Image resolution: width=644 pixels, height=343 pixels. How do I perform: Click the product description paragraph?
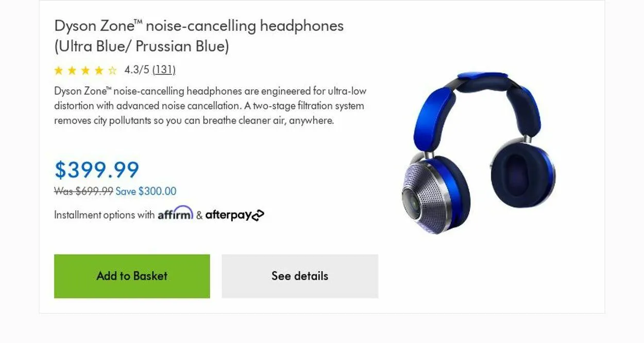pyautogui.click(x=210, y=106)
